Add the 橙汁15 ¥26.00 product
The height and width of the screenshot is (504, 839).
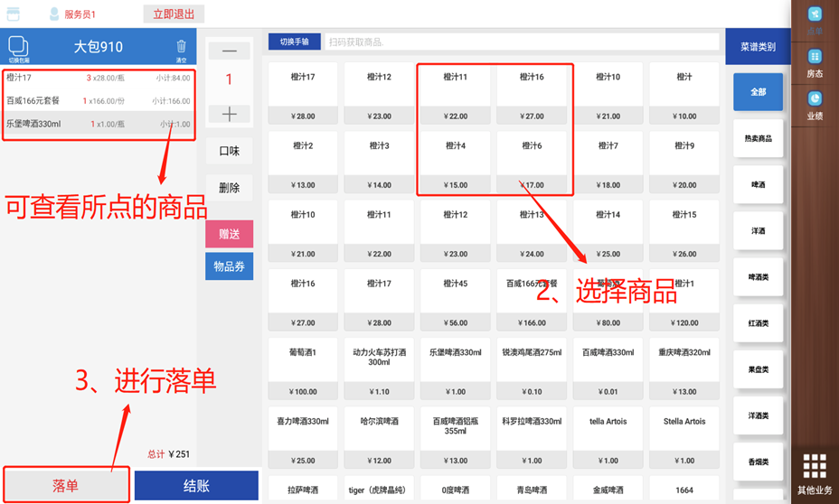pyautogui.click(x=683, y=231)
